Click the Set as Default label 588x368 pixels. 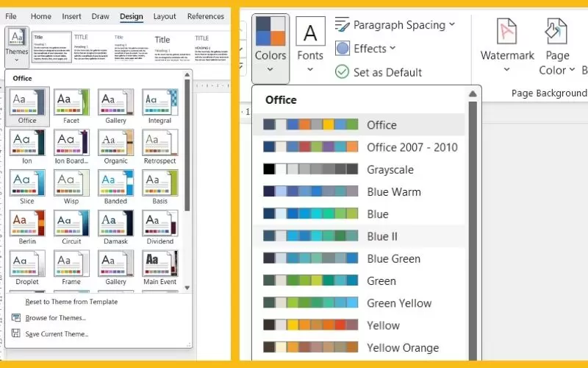(x=387, y=72)
